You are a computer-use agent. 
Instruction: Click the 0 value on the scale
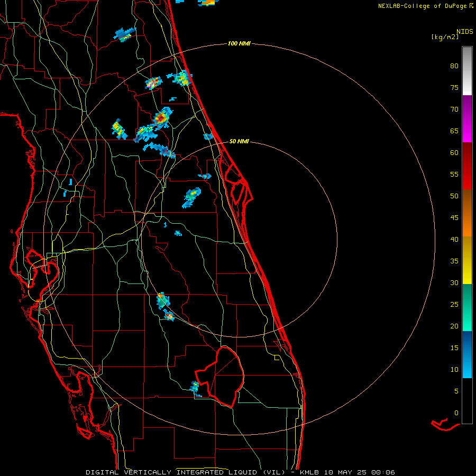pyautogui.click(x=456, y=413)
